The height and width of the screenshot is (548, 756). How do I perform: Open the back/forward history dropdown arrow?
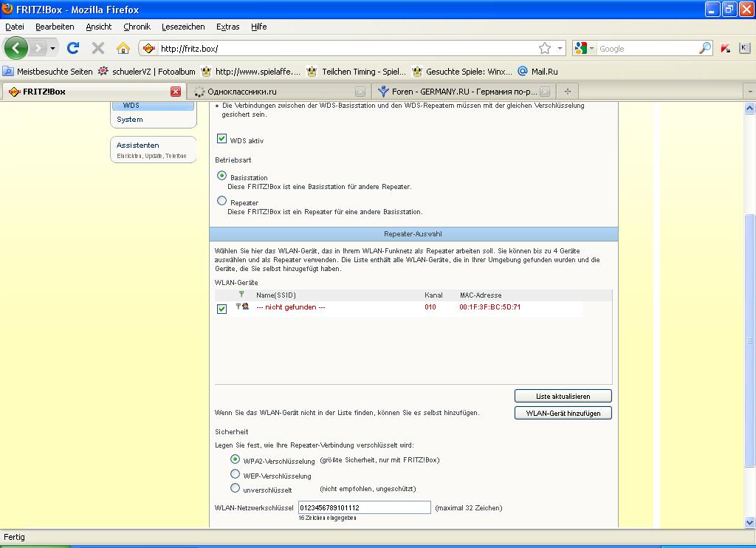tap(52, 48)
